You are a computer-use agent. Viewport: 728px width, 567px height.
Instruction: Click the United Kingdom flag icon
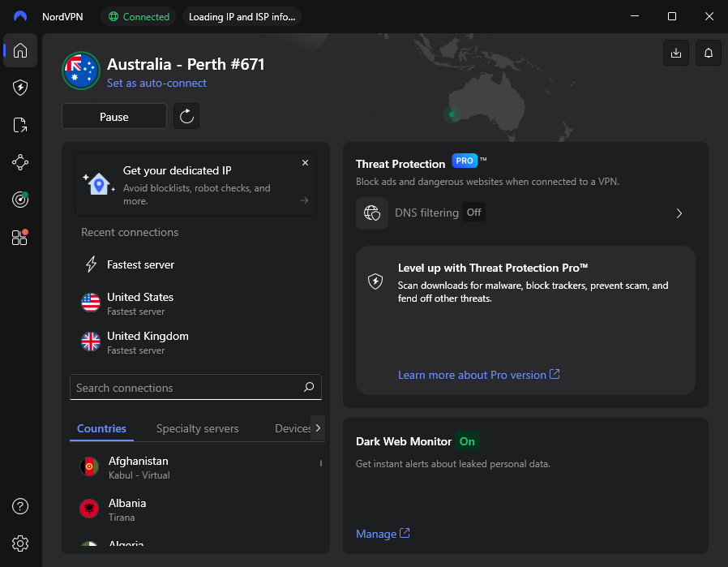[x=91, y=341]
